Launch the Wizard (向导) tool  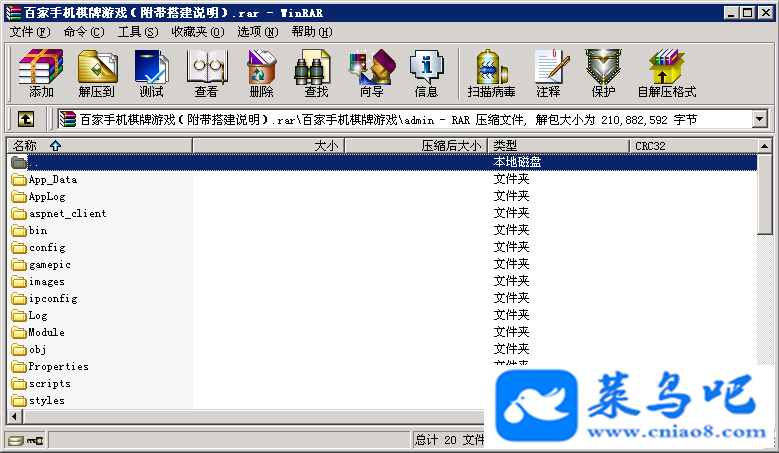tap(372, 73)
